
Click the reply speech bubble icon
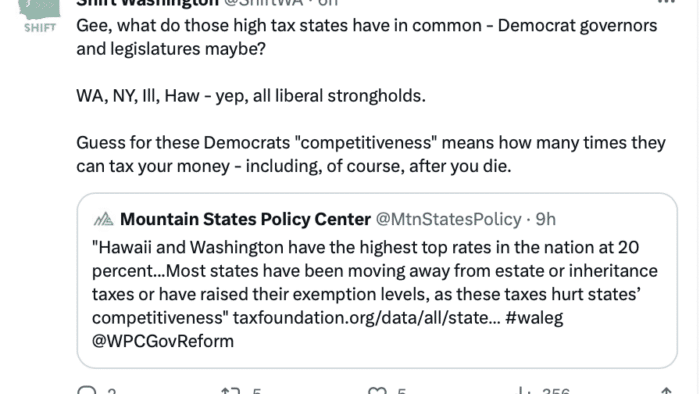(x=87, y=390)
